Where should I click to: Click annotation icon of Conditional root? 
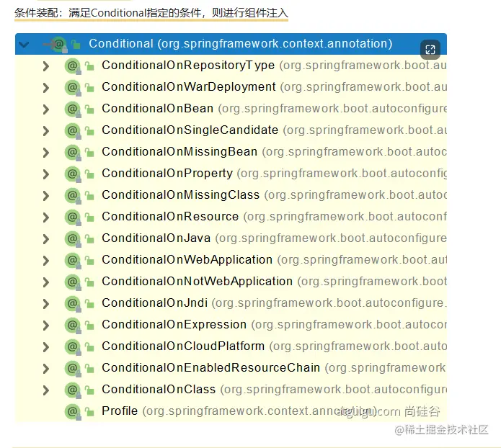pos(59,45)
